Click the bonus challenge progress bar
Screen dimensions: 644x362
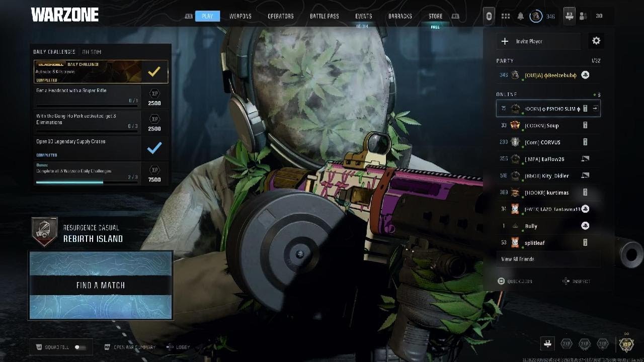click(88, 183)
